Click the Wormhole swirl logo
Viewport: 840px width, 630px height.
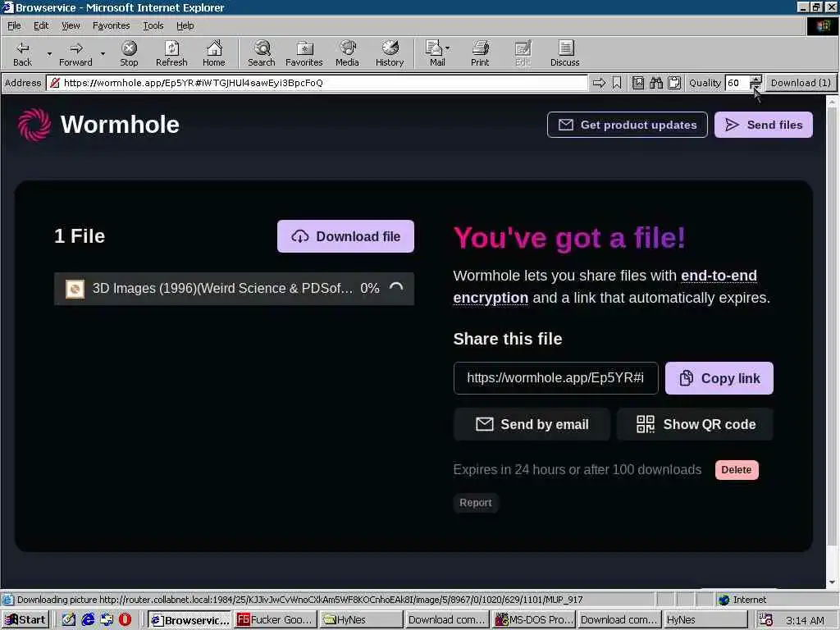click(34, 125)
